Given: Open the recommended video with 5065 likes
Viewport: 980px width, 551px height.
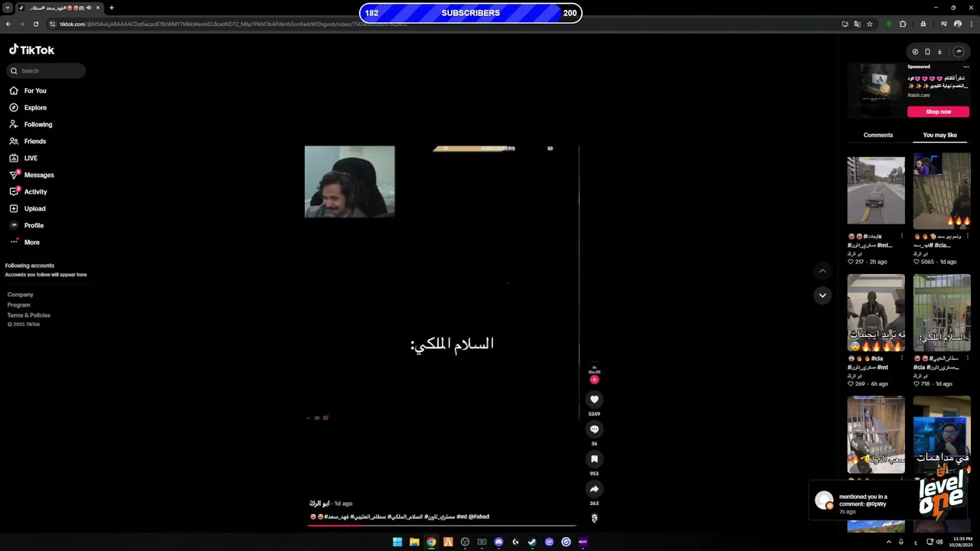Looking at the screenshot, I should tap(942, 191).
